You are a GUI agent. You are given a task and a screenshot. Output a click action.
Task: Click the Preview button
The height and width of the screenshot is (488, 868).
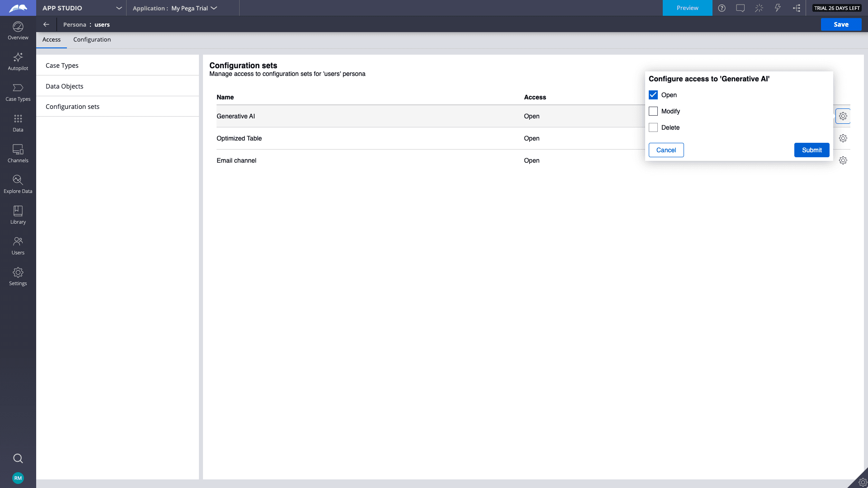[687, 8]
